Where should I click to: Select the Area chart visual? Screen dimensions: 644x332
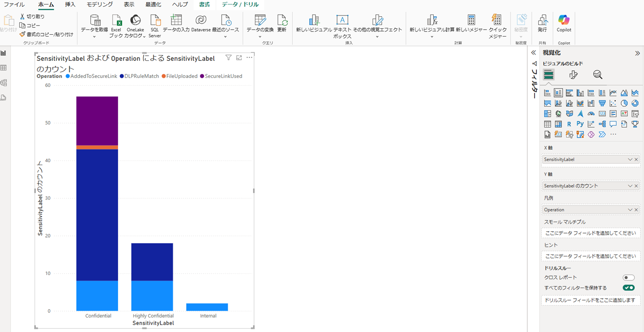coord(624,93)
